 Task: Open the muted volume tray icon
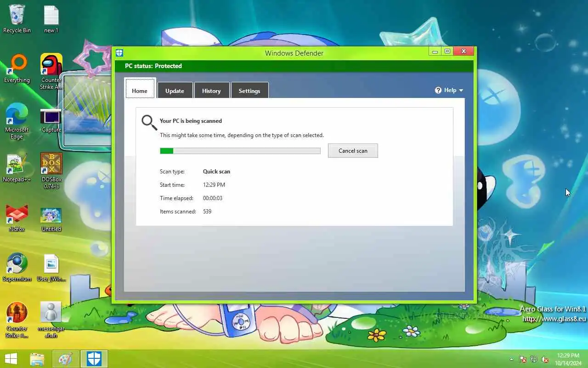point(545,359)
